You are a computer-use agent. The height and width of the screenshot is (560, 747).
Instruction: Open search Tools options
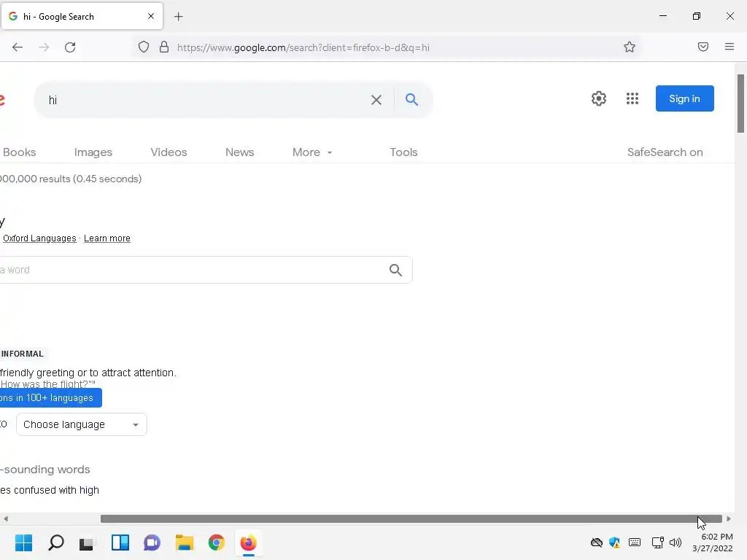[403, 152]
